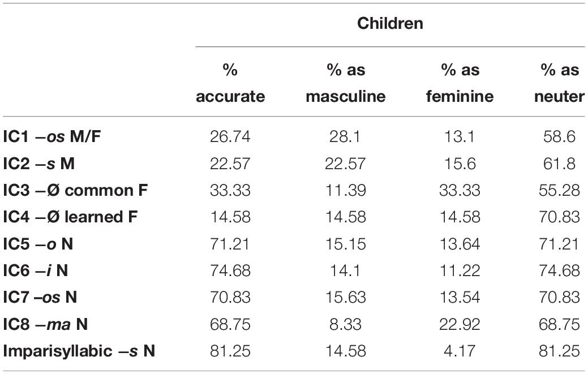
Task: Click the IC1 –os M/F row label
Action: pos(51,137)
